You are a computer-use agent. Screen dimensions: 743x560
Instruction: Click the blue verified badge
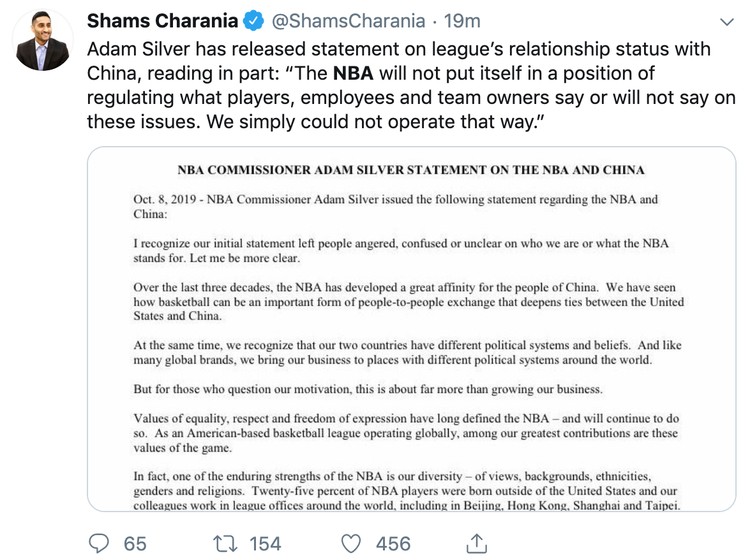tap(253, 21)
